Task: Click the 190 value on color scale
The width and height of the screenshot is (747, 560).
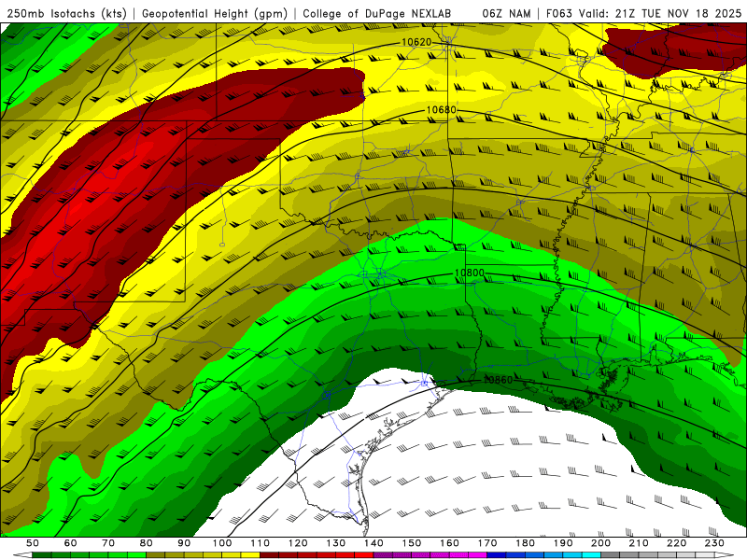Action: [x=563, y=543]
